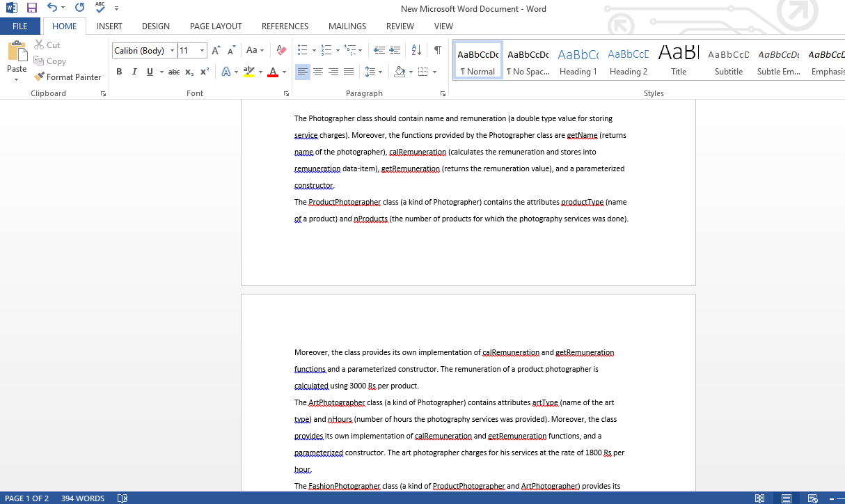Clear all formatting with eraser icon
This screenshot has width=845, height=504.
tap(281, 51)
